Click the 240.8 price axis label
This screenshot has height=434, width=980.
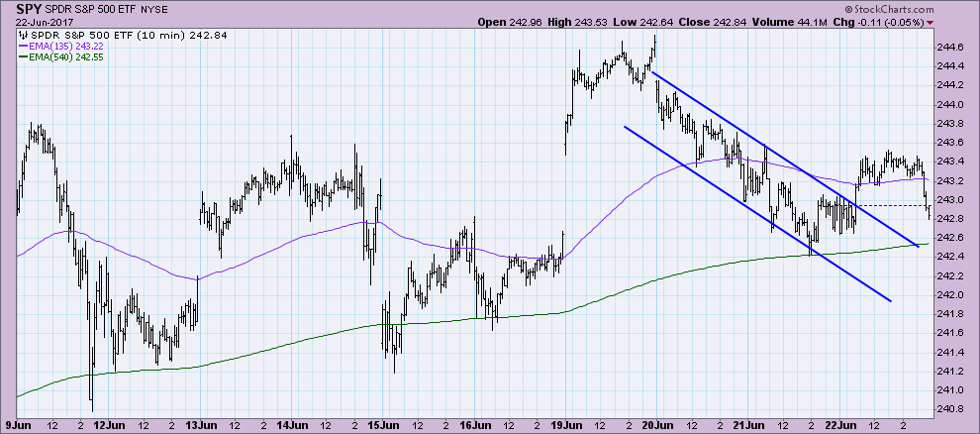[950, 409]
